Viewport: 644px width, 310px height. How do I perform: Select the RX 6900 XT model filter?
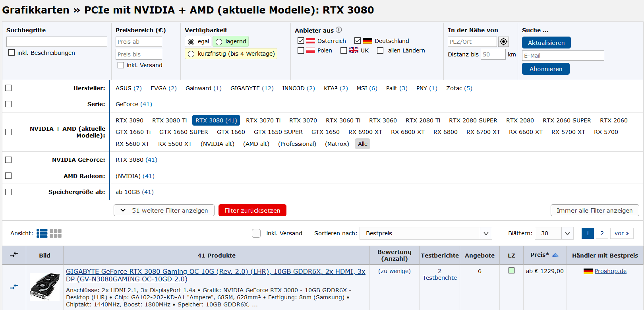point(365,132)
